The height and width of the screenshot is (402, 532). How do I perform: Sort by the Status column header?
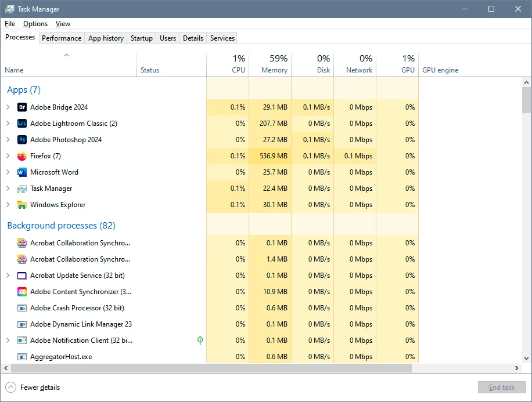click(x=172, y=65)
